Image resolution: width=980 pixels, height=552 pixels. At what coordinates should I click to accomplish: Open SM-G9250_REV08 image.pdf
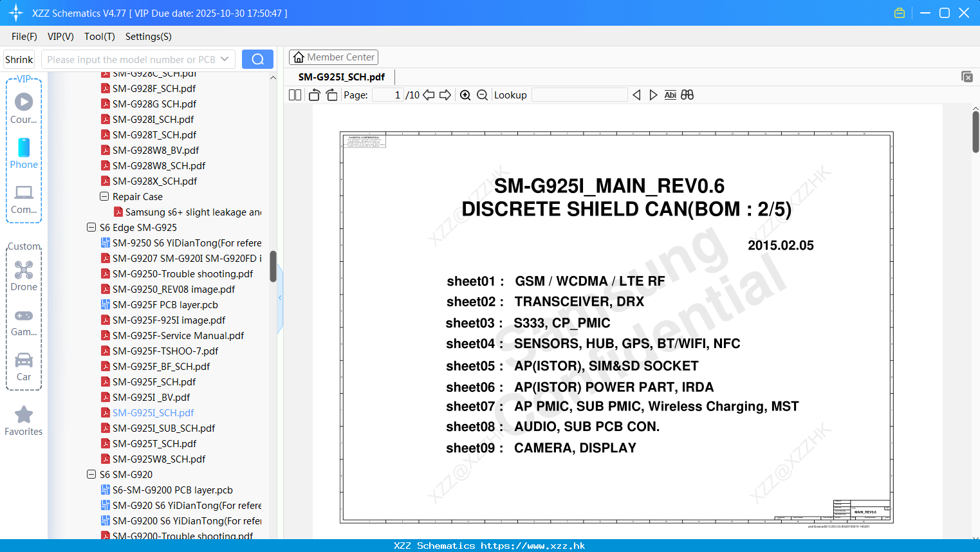(x=174, y=289)
